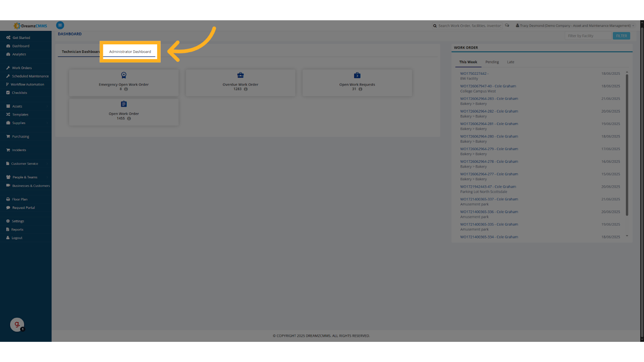Screen dimensions: 644x362
Task: Click the Settings gear icon in sidebar
Action: point(8,221)
